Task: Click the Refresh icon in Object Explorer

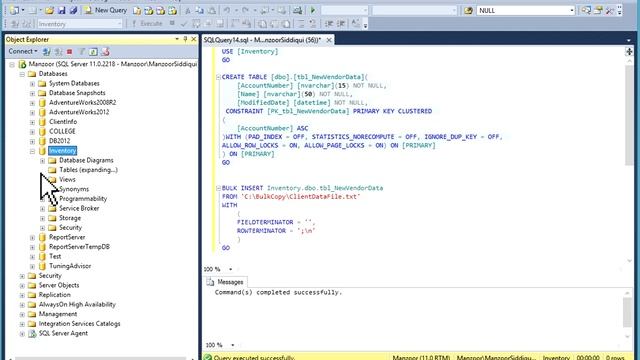Action: click(93, 52)
